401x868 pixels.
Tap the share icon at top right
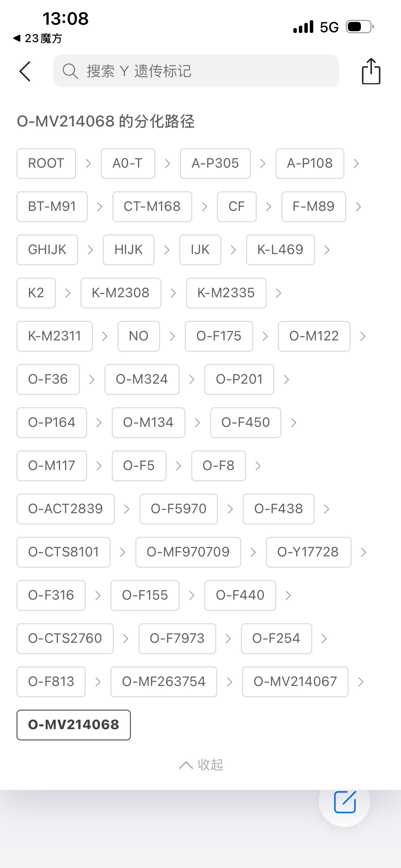(x=371, y=71)
